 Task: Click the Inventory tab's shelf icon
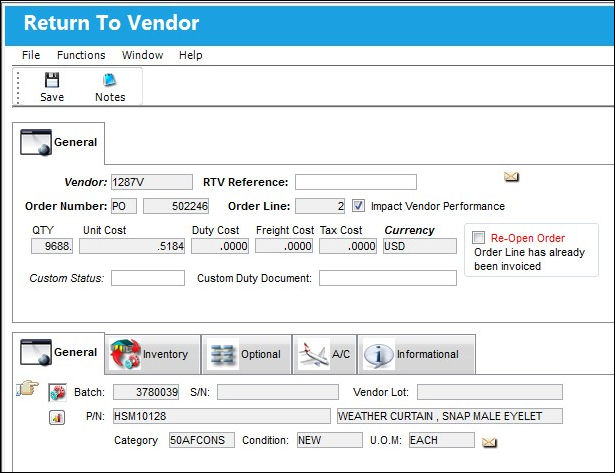(x=125, y=354)
